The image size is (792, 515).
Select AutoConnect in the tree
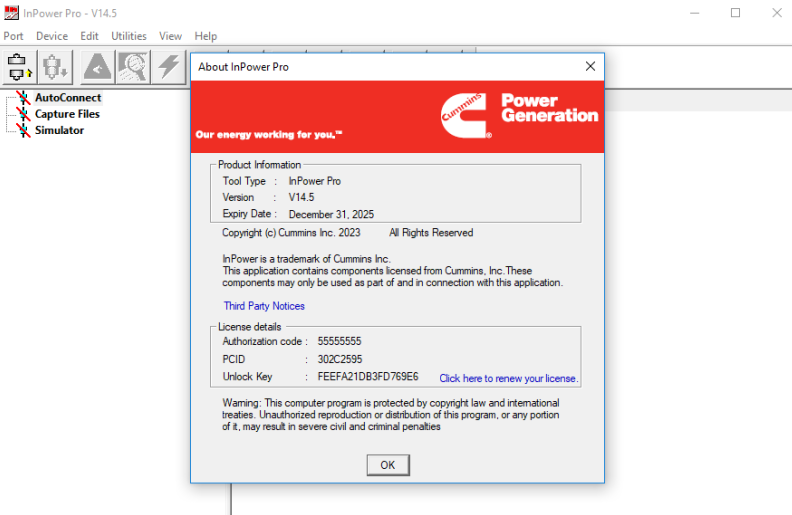point(68,97)
